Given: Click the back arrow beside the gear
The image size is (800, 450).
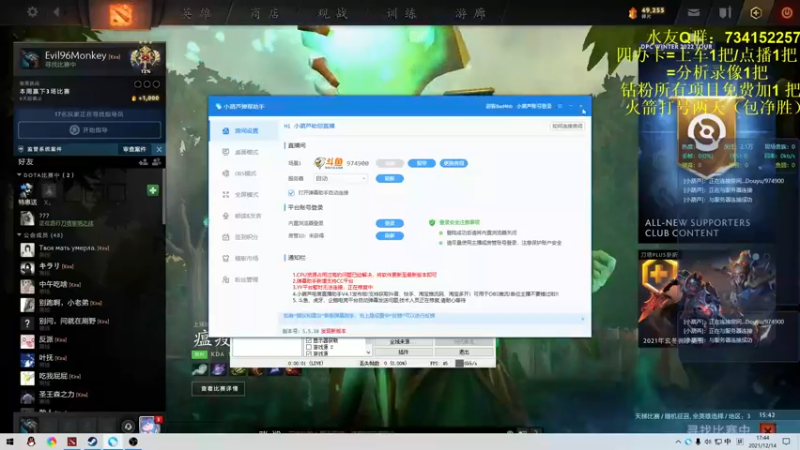Looking at the screenshot, I should click(57, 12).
